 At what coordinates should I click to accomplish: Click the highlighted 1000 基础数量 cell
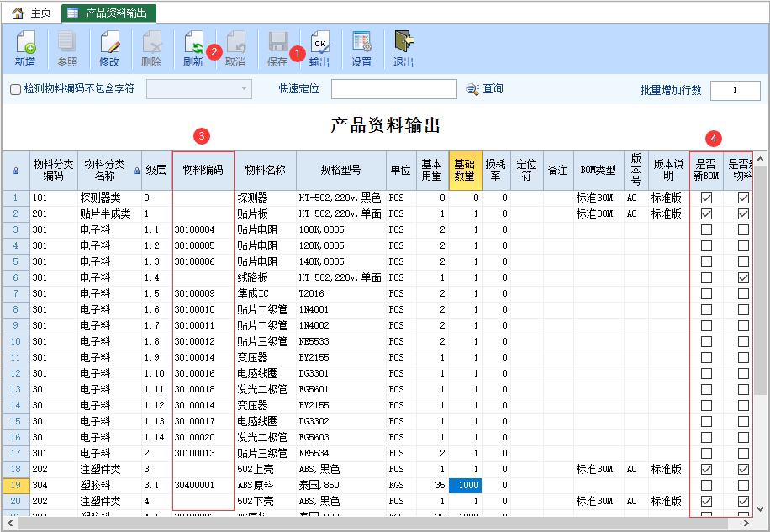point(465,486)
